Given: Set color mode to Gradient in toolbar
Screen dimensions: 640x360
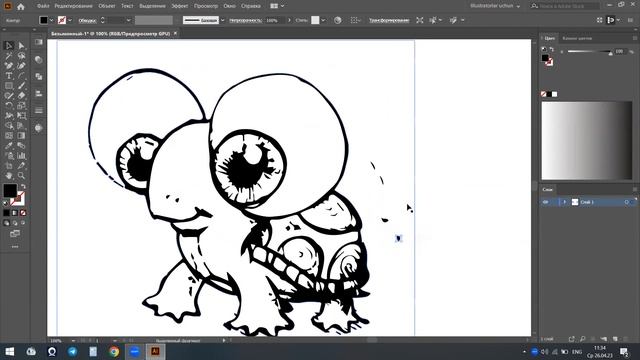Looking at the screenshot, I should click(x=15, y=213).
